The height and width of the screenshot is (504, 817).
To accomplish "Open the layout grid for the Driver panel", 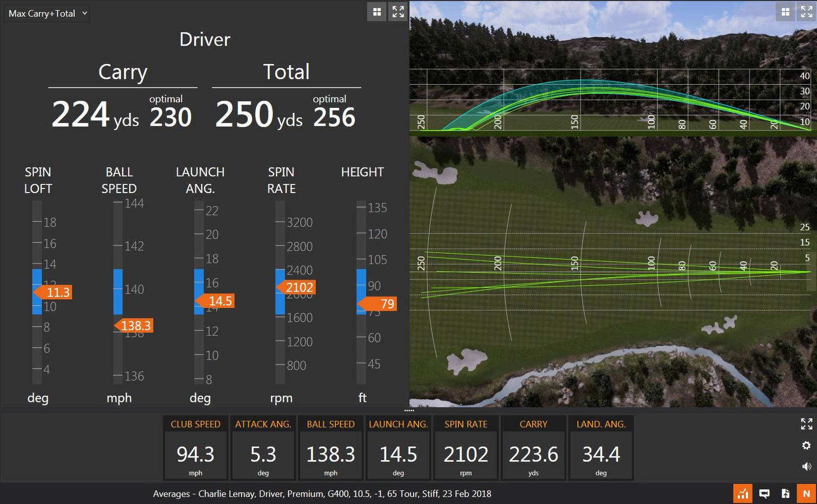I will (377, 12).
